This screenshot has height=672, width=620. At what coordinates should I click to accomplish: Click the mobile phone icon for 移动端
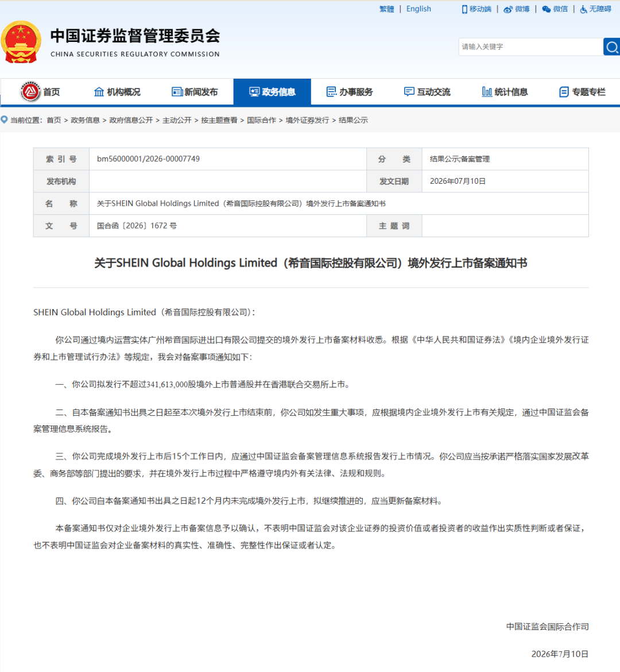pyautogui.click(x=464, y=9)
